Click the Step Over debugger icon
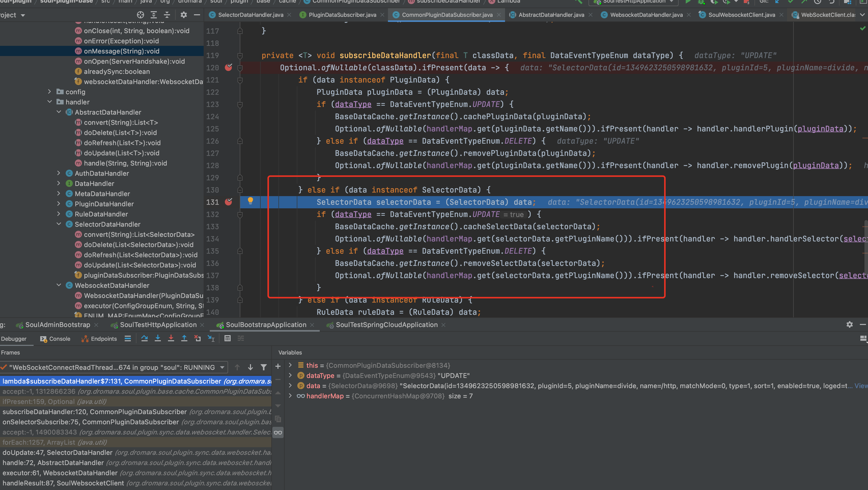Screen dimensions: 868x490 [145, 338]
